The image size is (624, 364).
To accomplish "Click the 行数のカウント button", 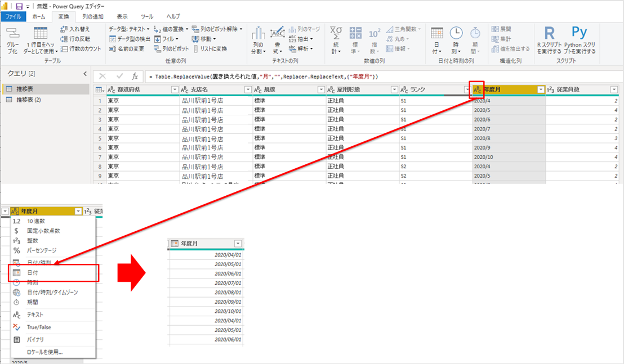I will [81, 49].
